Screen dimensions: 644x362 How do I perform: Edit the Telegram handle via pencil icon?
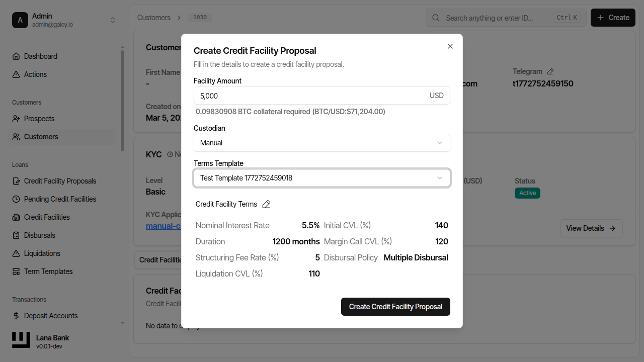tap(550, 71)
